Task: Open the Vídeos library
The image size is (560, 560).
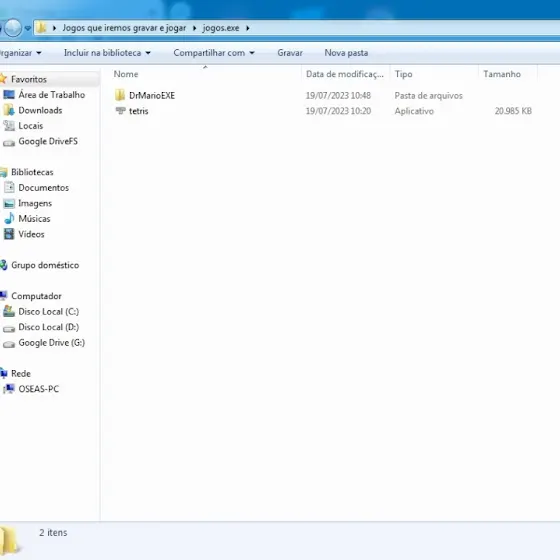Action: [31, 234]
